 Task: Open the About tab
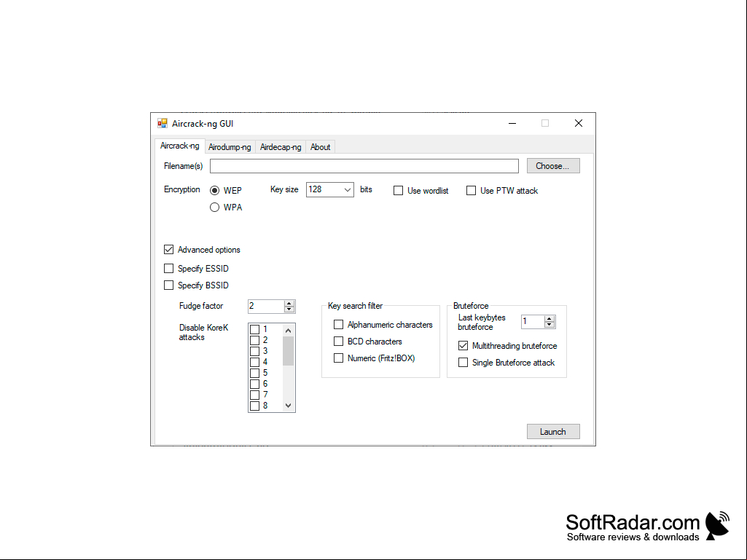320,147
